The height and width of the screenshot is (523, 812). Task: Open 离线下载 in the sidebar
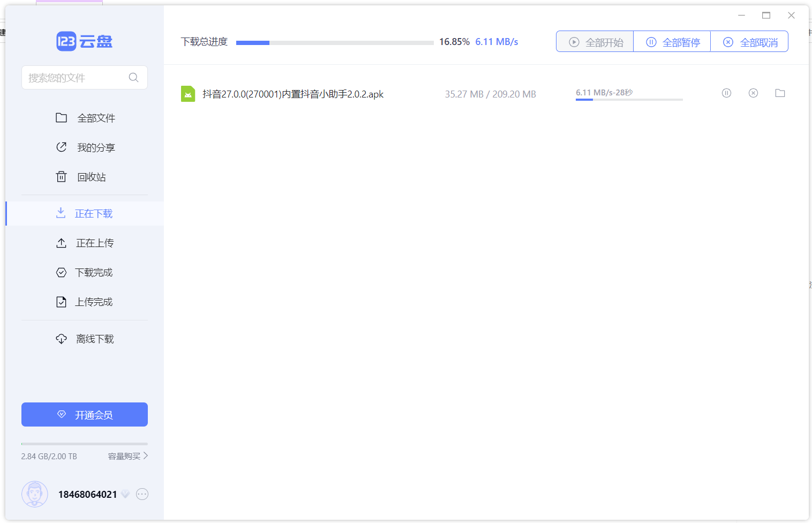pos(85,339)
